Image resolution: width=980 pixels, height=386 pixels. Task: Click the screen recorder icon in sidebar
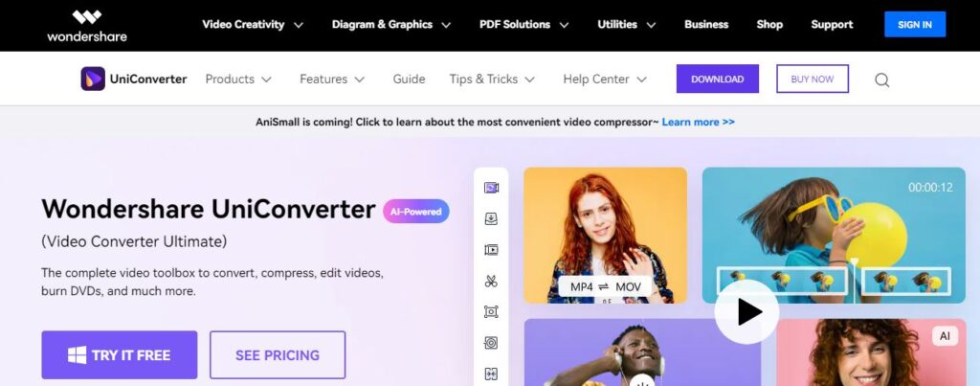[491, 311]
